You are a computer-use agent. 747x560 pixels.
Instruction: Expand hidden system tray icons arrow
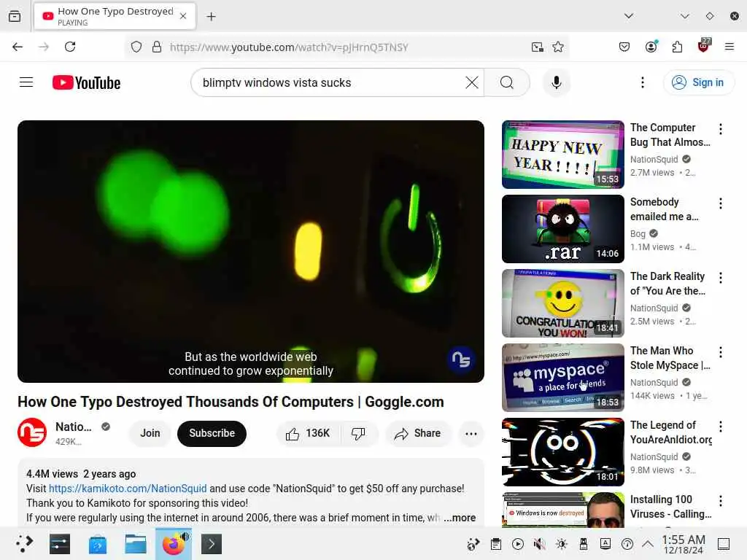648,544
